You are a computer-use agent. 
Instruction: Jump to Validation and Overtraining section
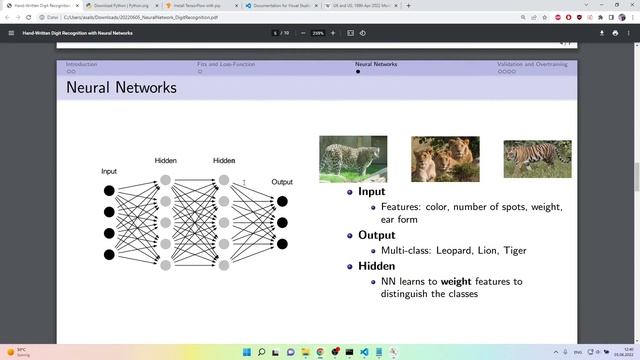click(x=532, y=64)
